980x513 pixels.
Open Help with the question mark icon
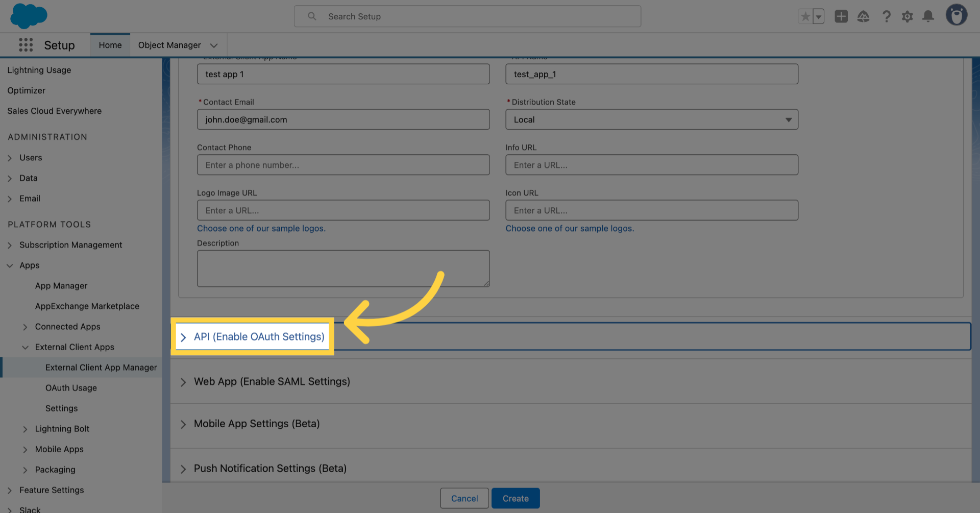pos(887,16)
